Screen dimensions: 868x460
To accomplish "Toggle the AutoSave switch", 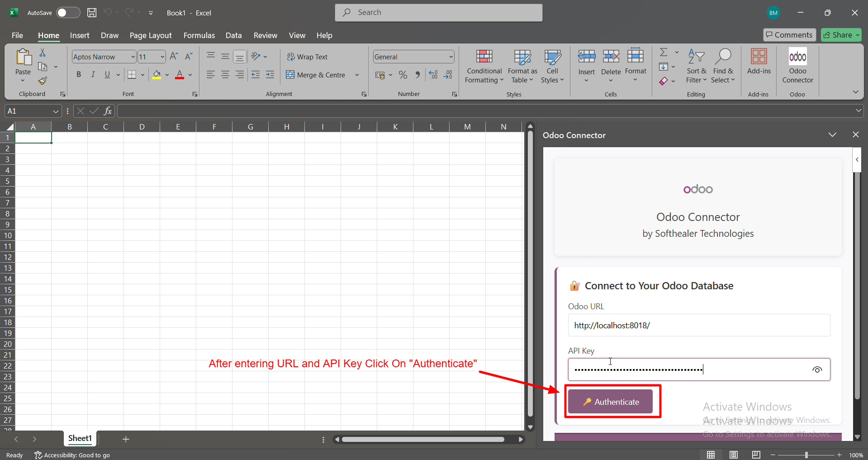I will coord(68,13).
